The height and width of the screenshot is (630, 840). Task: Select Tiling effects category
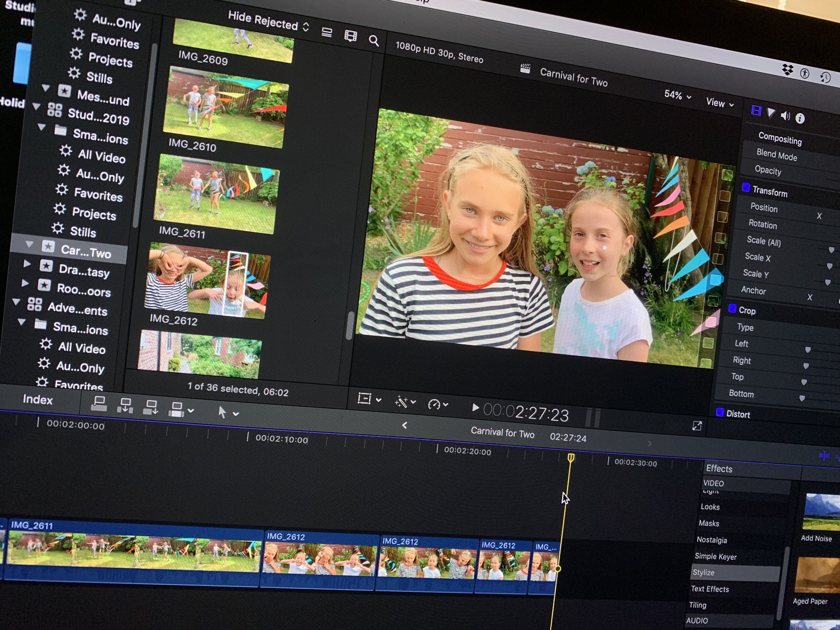[698, 605]
